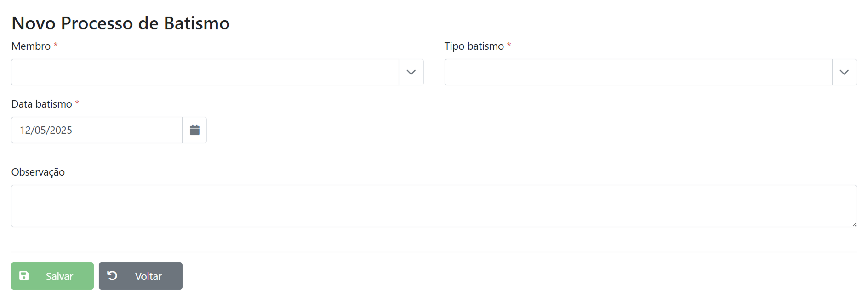Click the red asterisk beside Membro
Viewport: 868px width, 302px height.
click(56, 45)
